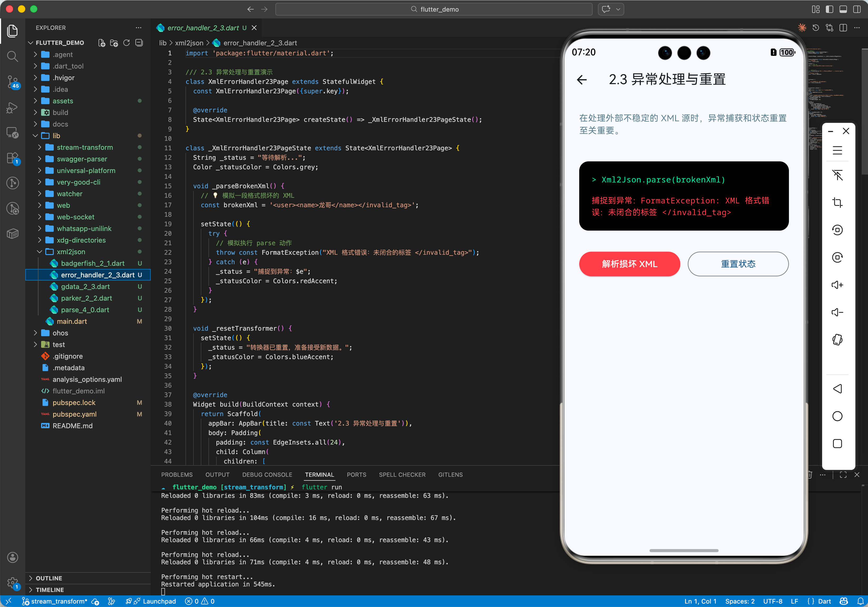Toggle the bottom panel layout icon
This screenshot has width=868, height=607.
click(843, 9)
